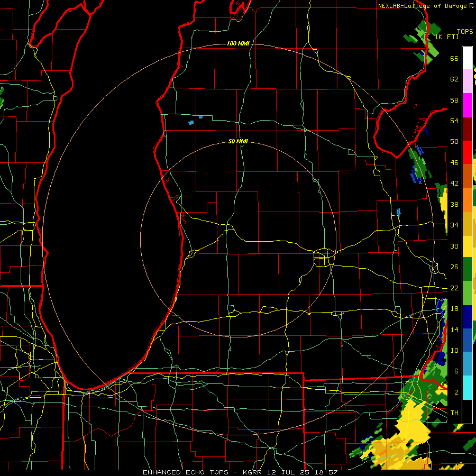Click the magenta legend swatch
This screenshot has width=476, height=476.
[467, 105]
